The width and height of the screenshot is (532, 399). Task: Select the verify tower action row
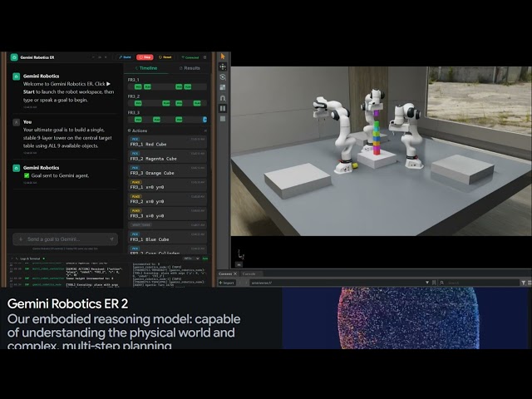pyautogui.click(x=168, y=225)
